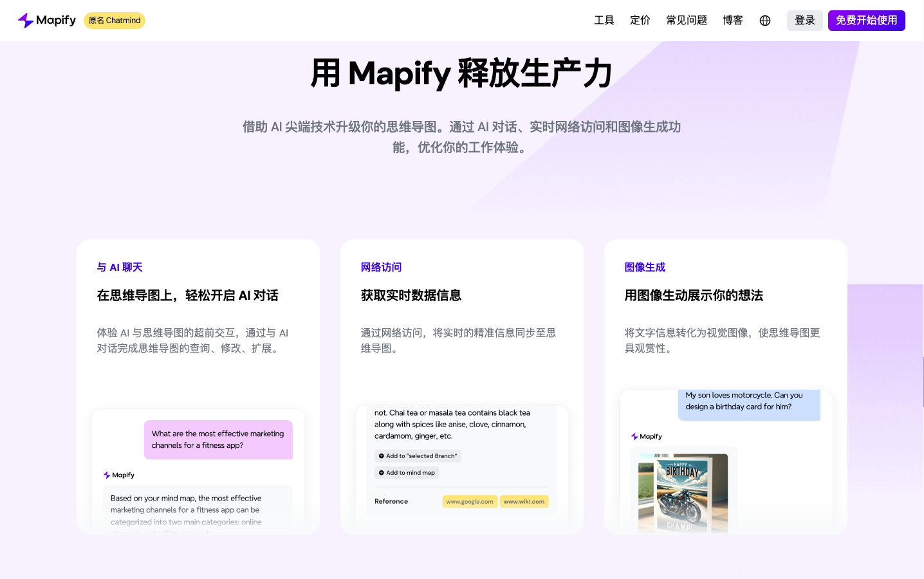Click plus icon on 'Add to mind map'

(x=381, y=472)
